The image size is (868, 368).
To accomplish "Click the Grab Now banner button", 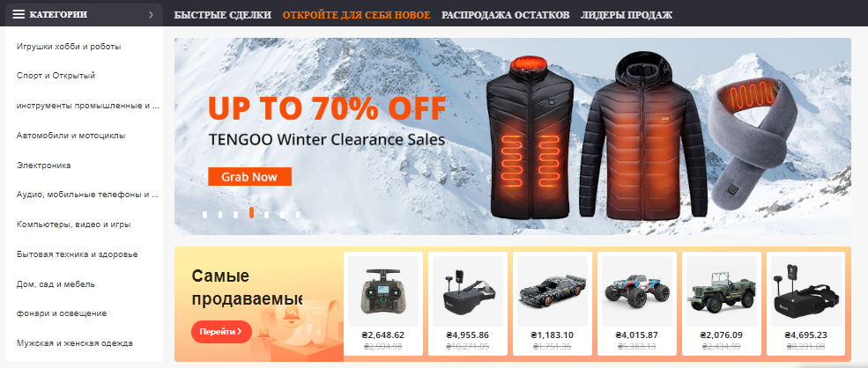I will click(249, 177).
